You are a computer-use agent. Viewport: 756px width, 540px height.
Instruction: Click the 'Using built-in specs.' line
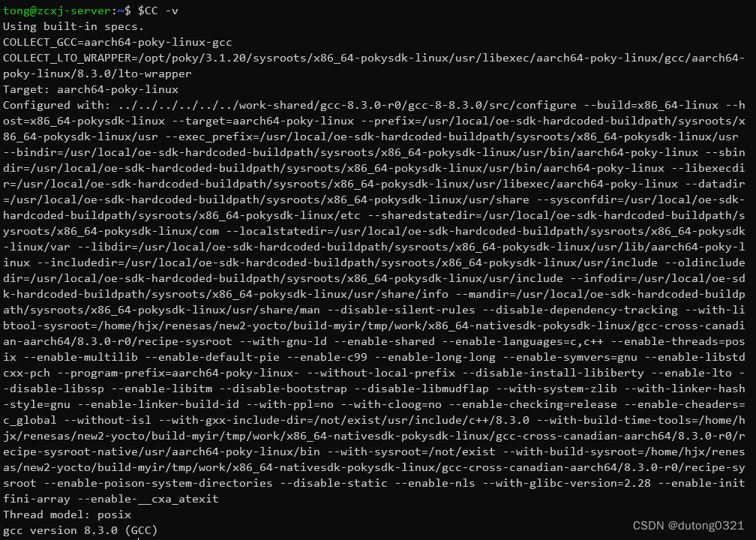click(73, 26)
